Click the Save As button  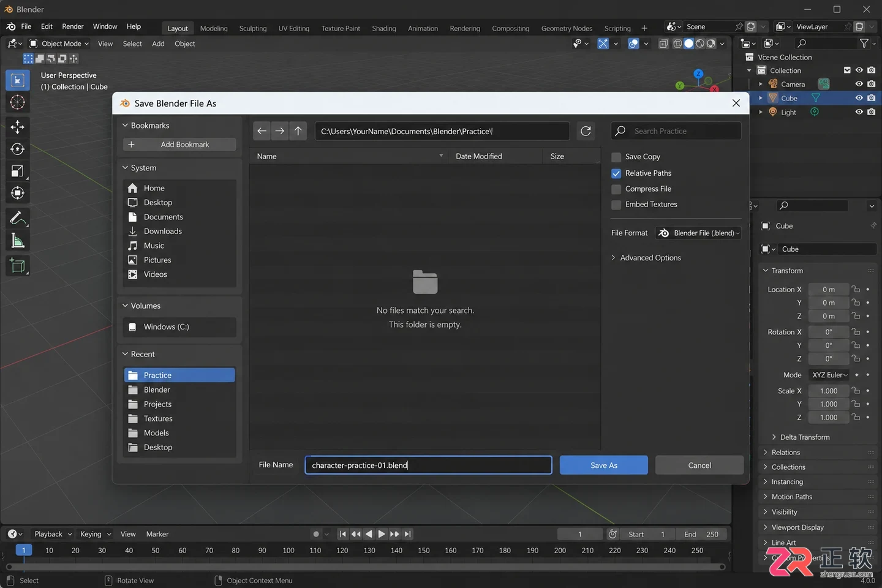point(604,465)
